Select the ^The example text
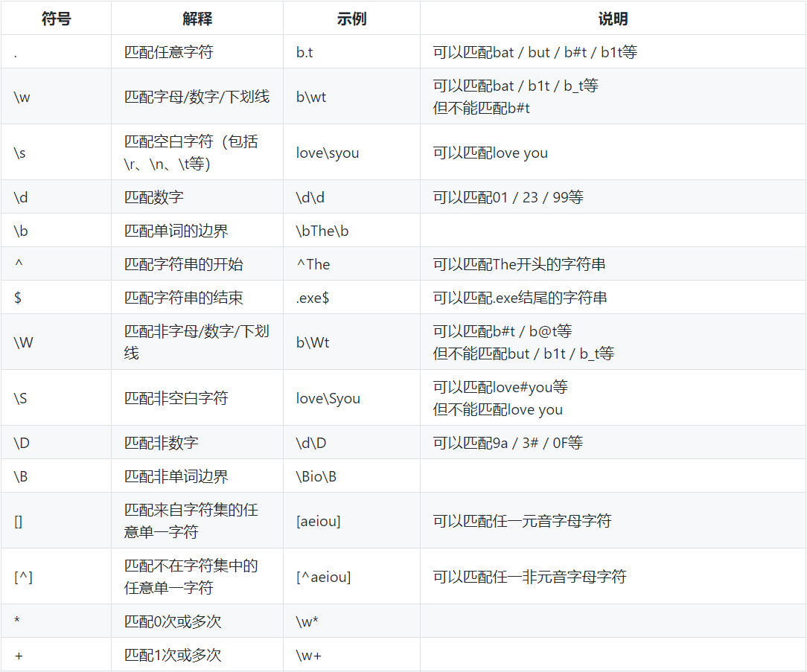 313,264
